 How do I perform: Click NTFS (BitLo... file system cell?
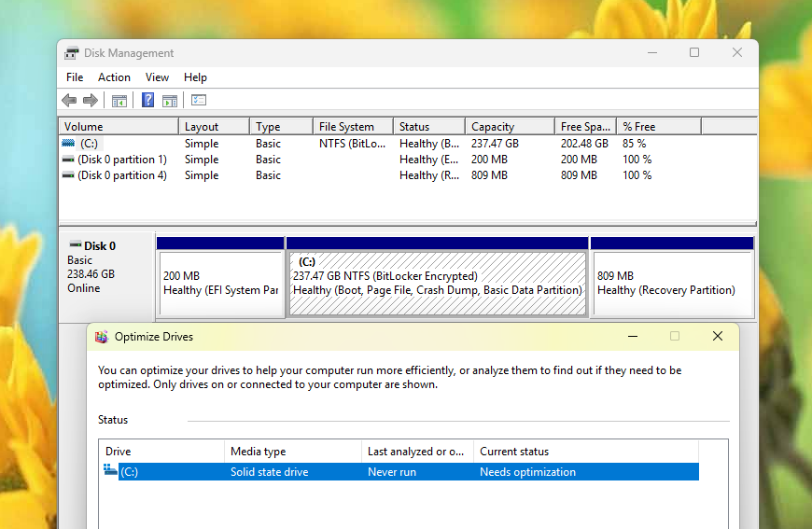point(352,144)
